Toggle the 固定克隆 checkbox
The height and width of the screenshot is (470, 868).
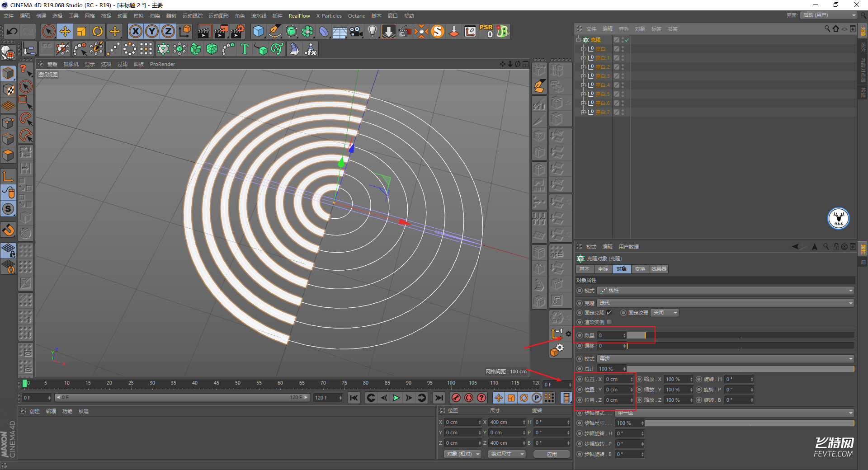point(609,313)
